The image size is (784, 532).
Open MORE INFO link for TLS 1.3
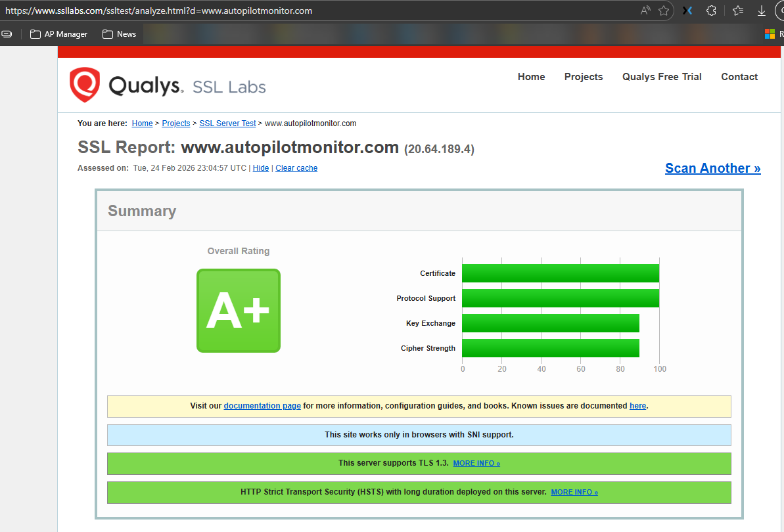tap(476, 463)
